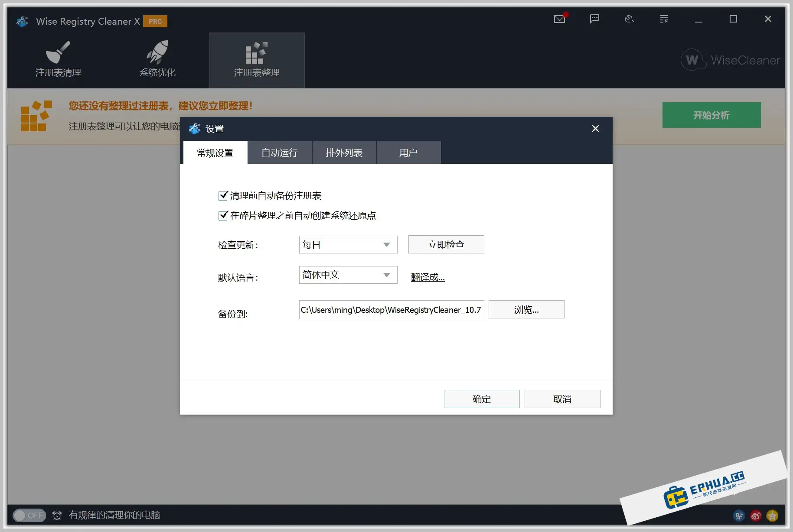Disable 在碎片整理之前自动创建系统还原点
Viewport: 793px width, 532px height.
coord(223,216)
